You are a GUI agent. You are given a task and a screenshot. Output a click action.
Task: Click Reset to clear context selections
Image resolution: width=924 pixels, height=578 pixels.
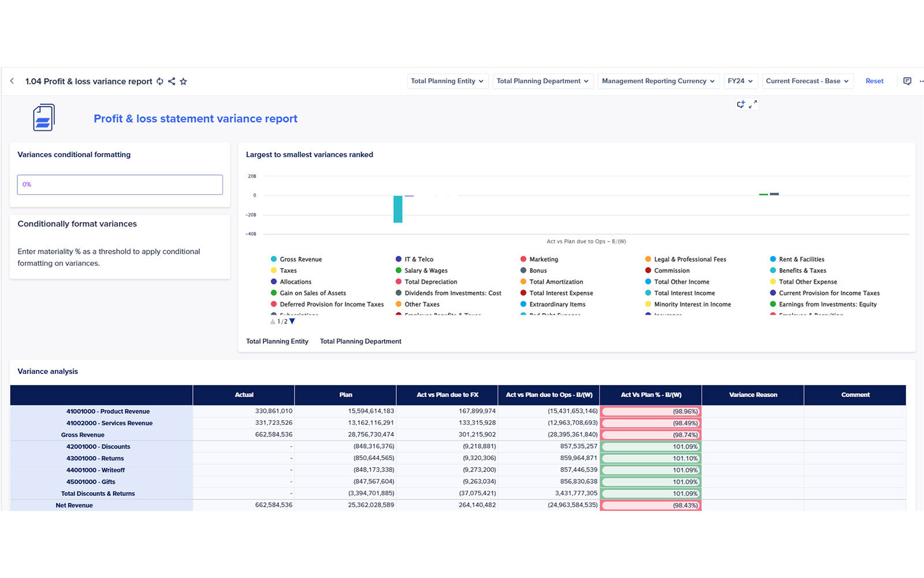[874, 81]
